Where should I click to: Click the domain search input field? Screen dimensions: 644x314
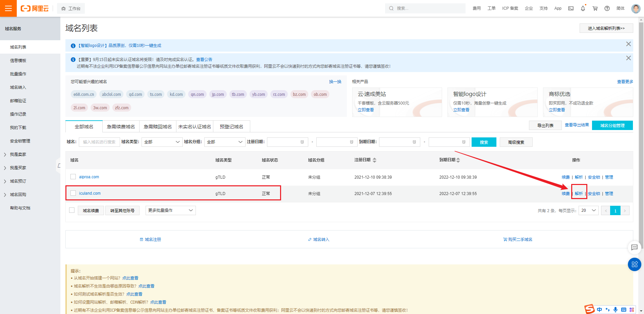point(99,142)
